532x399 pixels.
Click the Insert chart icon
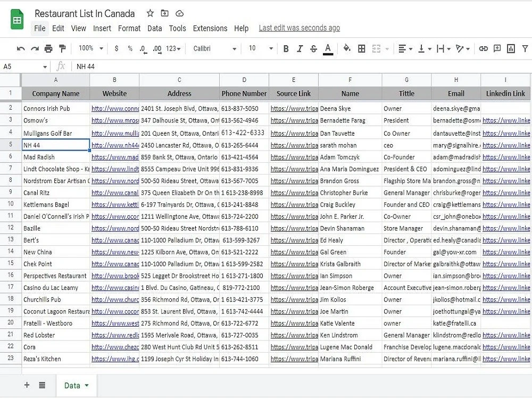pyautogui.click(x=511, y=49)
